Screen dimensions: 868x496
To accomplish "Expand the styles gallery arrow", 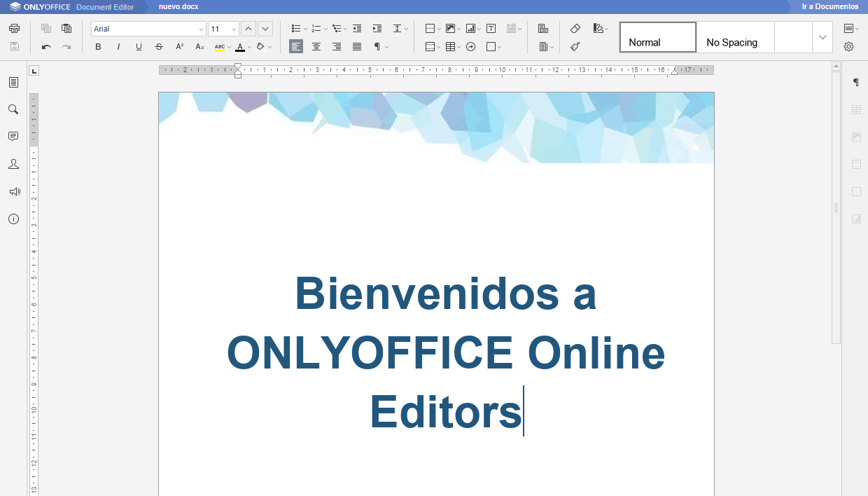I will pos(822,37).
